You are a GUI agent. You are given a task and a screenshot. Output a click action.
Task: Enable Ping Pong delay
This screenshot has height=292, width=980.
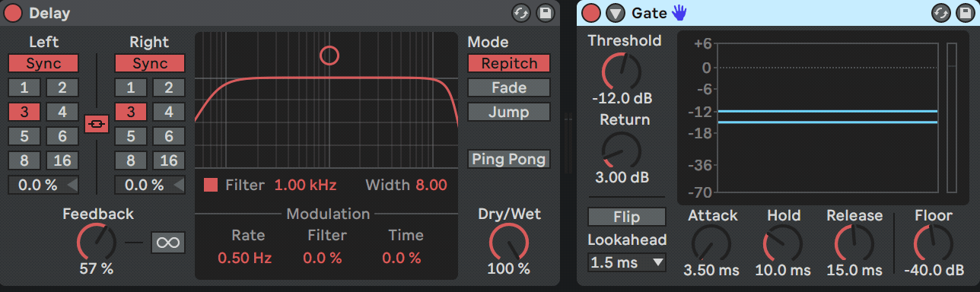[509, 159]
